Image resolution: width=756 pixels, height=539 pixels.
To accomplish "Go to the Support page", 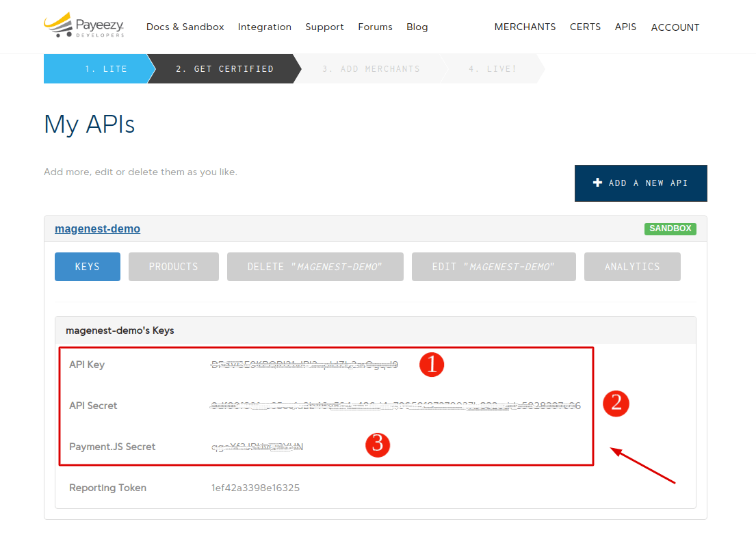I will pos(324,27).
